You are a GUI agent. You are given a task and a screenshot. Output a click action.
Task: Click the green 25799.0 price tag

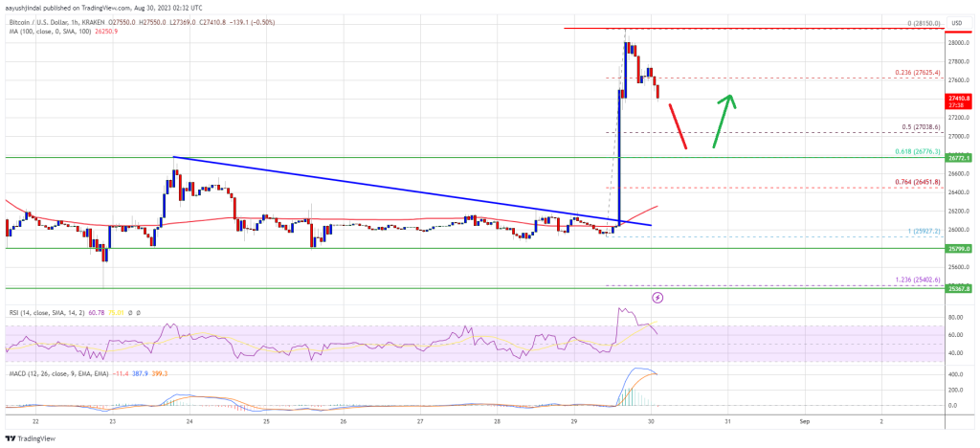[x=957, y=249]
